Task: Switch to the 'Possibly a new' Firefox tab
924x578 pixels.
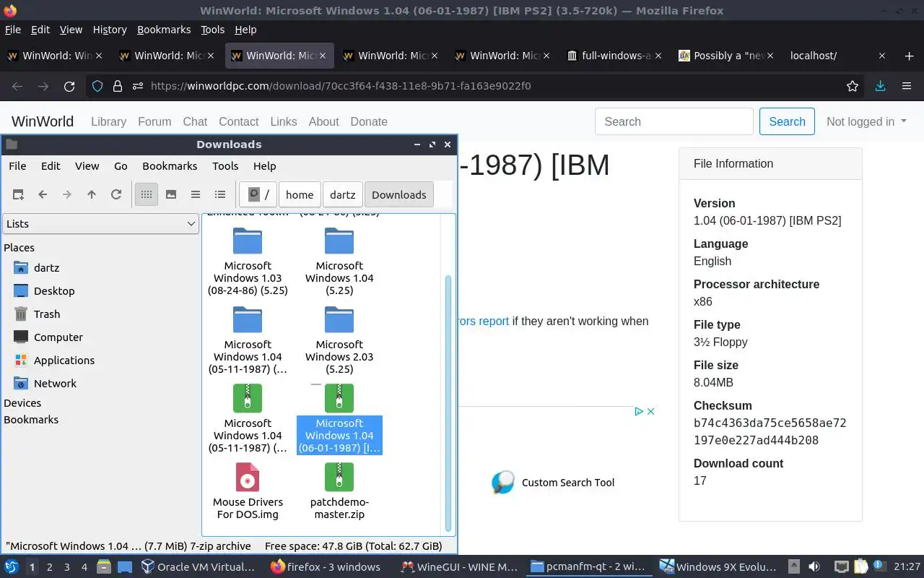Action: click(726, 56)
